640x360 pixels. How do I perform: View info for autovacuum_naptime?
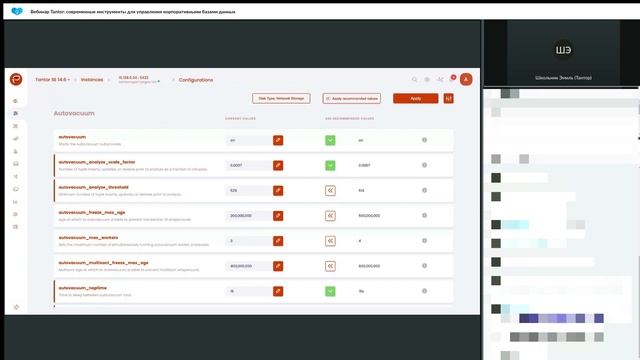424,291
